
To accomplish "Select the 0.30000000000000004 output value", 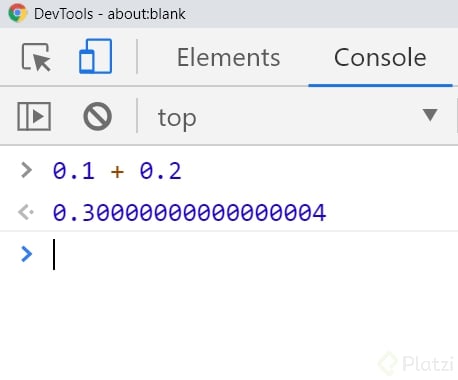I will (x=189, y=213).
